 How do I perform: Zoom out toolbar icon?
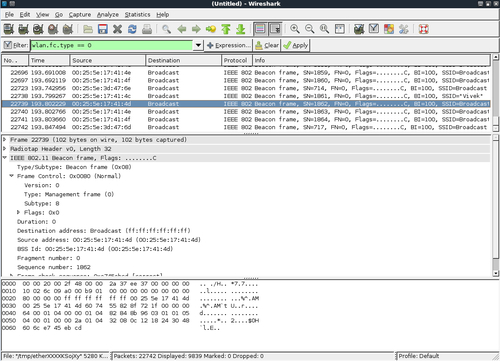click(310, 29)
